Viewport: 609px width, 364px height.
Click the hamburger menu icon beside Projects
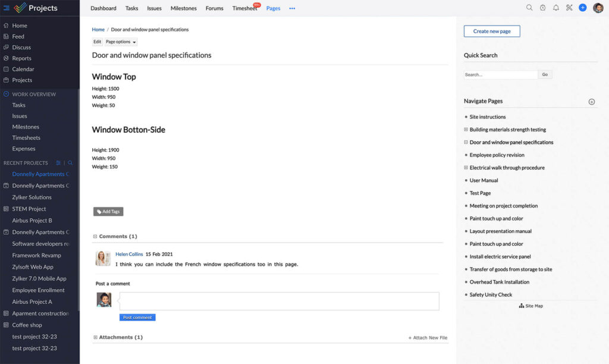point(7,8)
